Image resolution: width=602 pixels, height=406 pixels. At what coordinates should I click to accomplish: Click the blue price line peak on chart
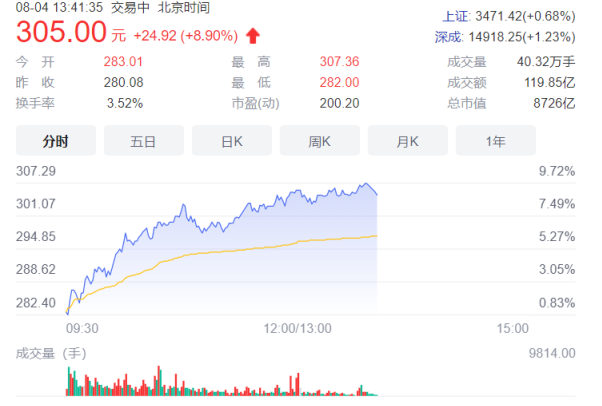(366, 184)
